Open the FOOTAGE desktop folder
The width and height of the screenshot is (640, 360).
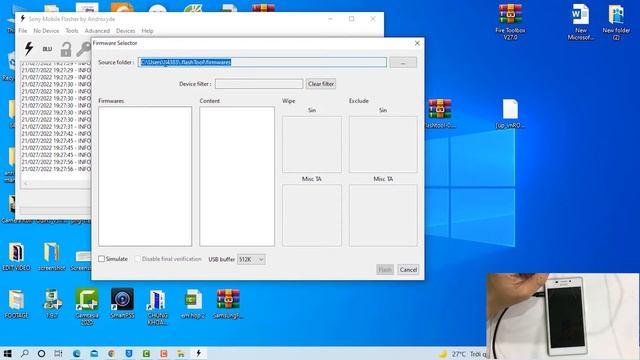click(x=16, y=304)
